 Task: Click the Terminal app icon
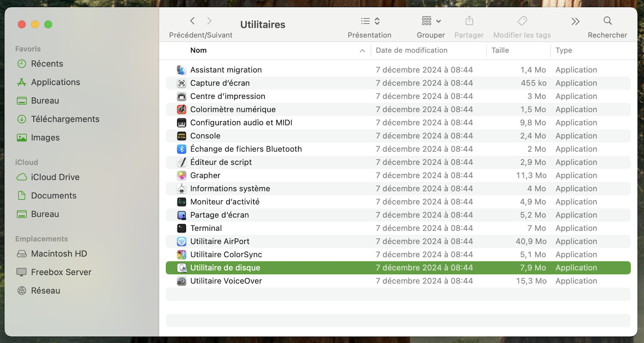(x=182, y=228)
